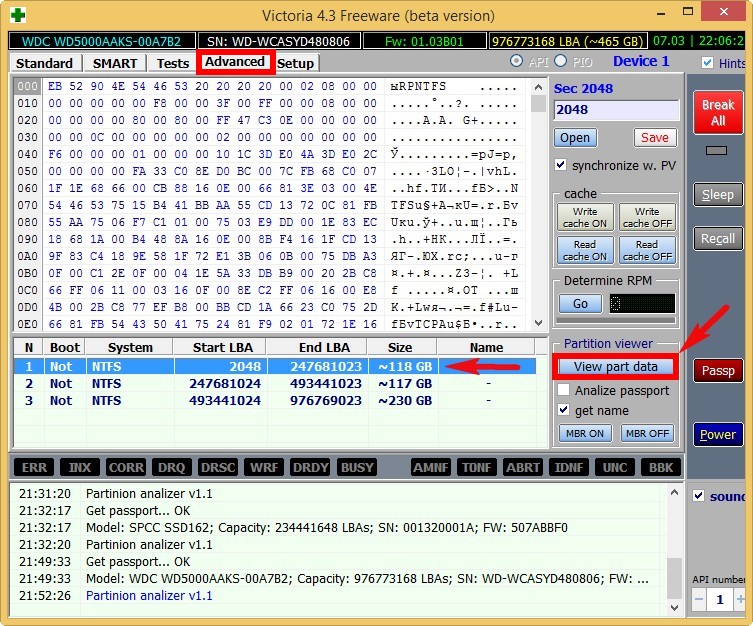Click the RPM result display box
Image resolution: width=753 pixels, height=626 pixels.
coord(642,303)
